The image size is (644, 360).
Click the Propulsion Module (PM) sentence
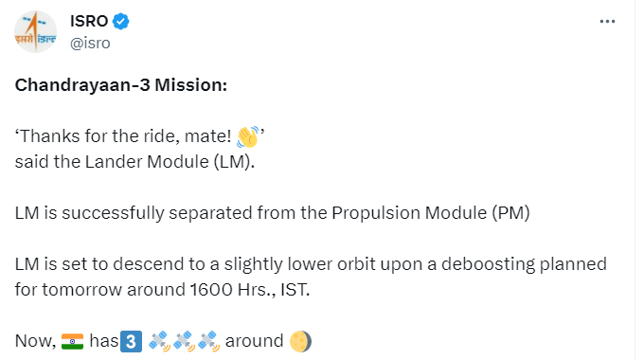(x=273, y=213)
